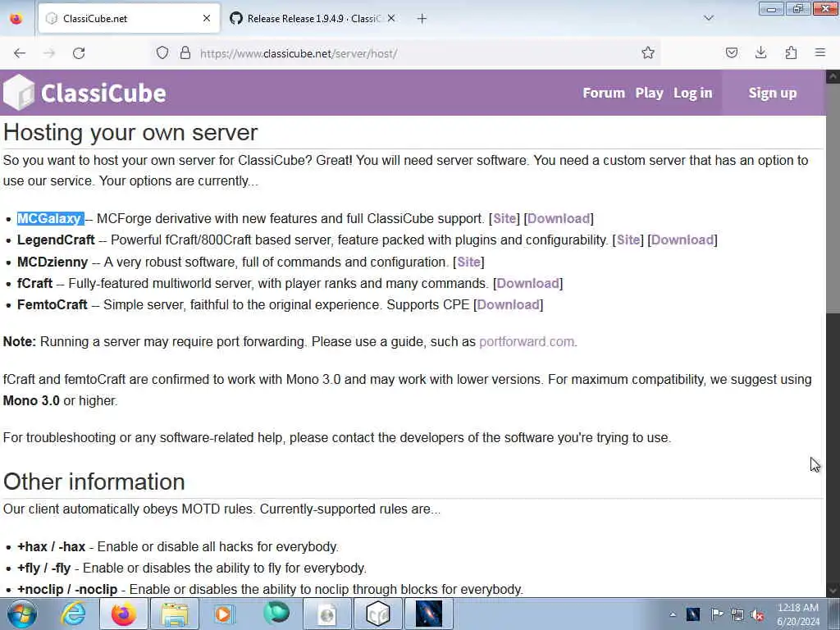
Task: Open the MCGalaxy Site link
Action: click(504, 218)
